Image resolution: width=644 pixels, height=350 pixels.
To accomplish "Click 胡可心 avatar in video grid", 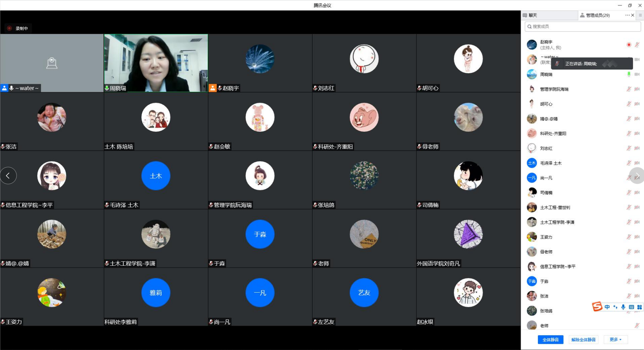I will 468,59.
